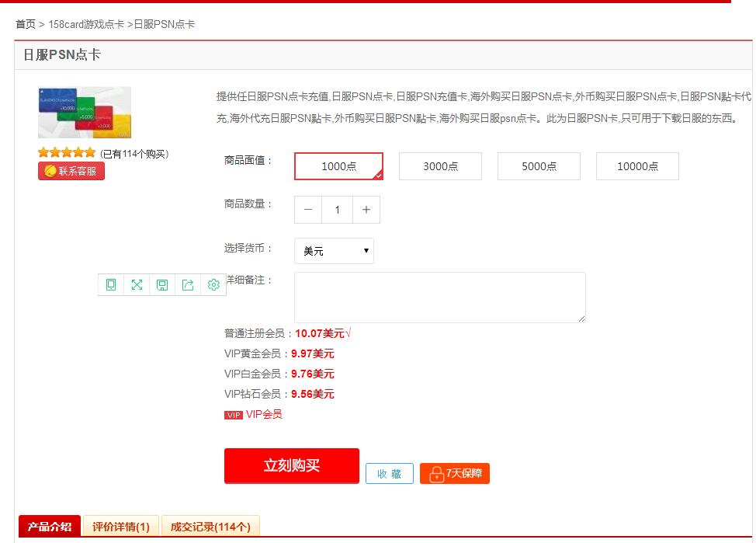Click the 立刻购买 buy now button
Screen dimensions: 756x543
(292, 465)
